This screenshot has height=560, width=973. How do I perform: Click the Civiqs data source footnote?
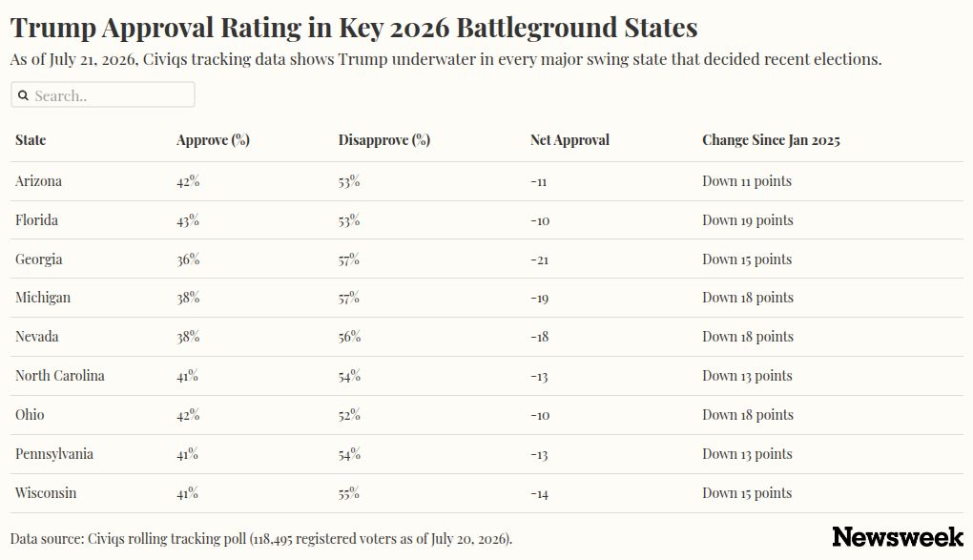[261, 539]
